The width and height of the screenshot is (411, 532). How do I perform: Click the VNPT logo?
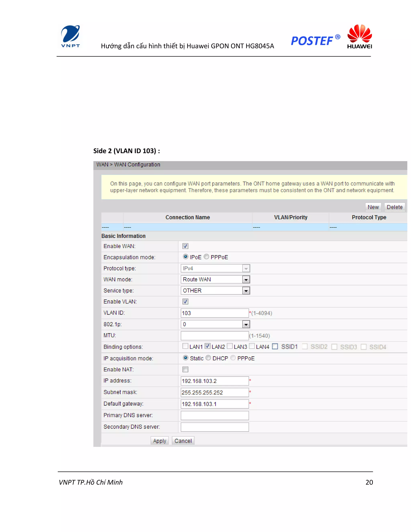click(71, 37)
